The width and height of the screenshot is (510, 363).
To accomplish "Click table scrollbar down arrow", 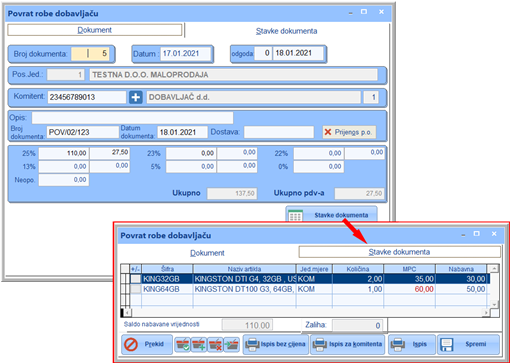I will pyautogui.click(x=495, y=304).
